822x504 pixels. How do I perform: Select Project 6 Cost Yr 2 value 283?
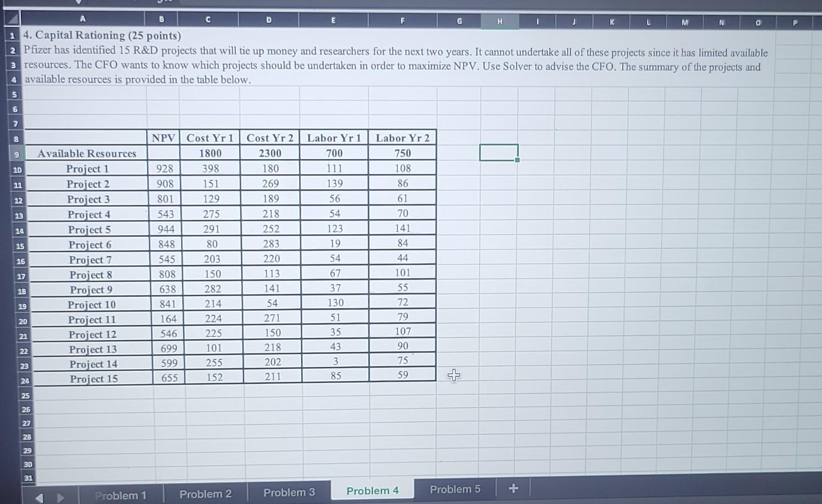271,244
